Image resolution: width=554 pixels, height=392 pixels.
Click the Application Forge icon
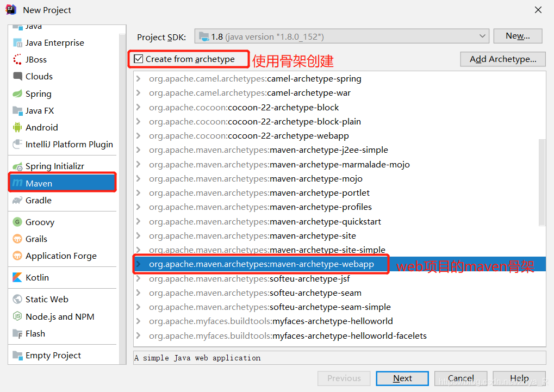tap(17, 256)
